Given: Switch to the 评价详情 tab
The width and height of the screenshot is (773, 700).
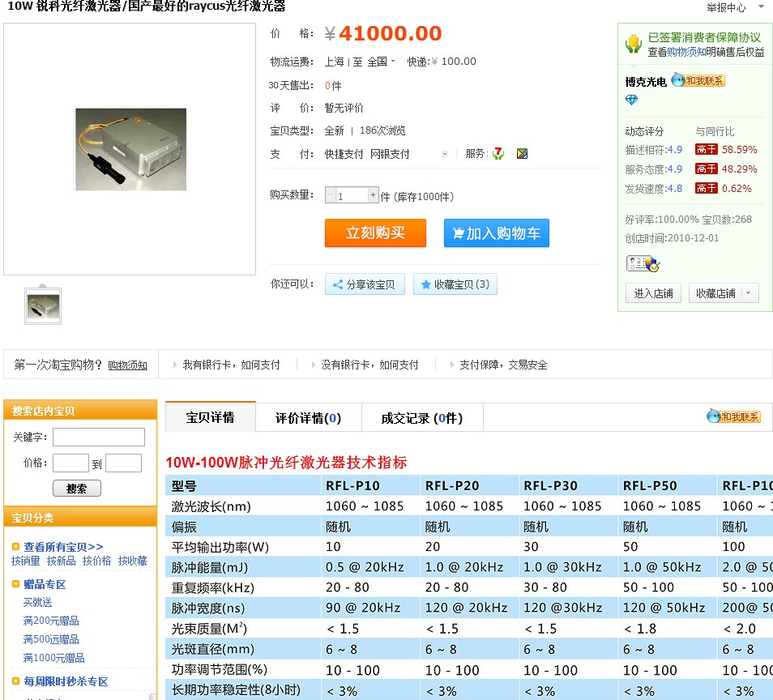Looking at the screenshot, I should pos(308,418).
